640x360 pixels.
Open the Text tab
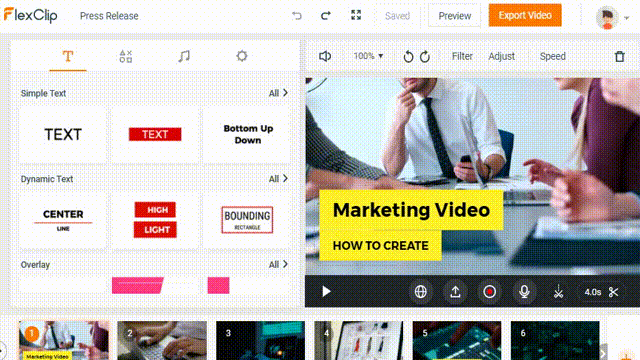(x=68, y=56)
